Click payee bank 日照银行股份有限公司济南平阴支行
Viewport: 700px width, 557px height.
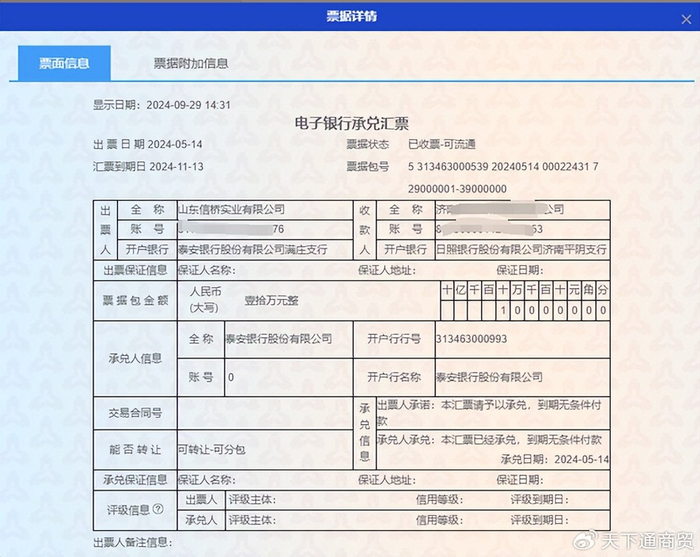[x=521, y=249]
